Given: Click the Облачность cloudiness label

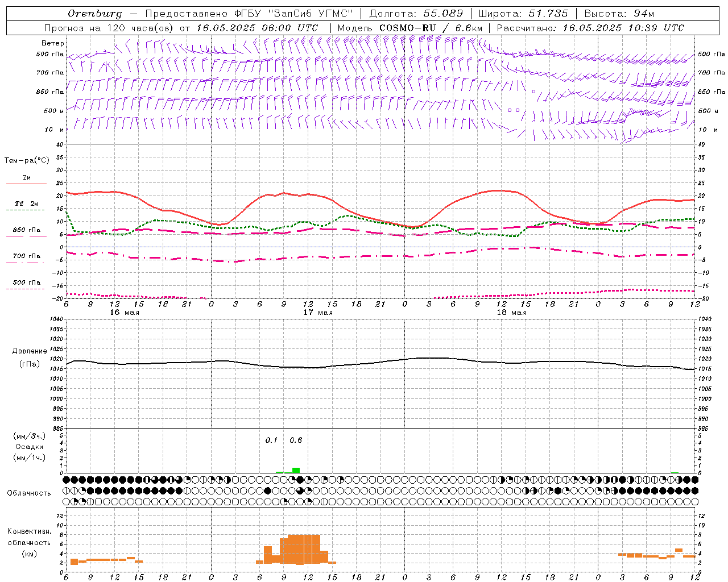Looking at the screenshot, I should pos(29,493).
